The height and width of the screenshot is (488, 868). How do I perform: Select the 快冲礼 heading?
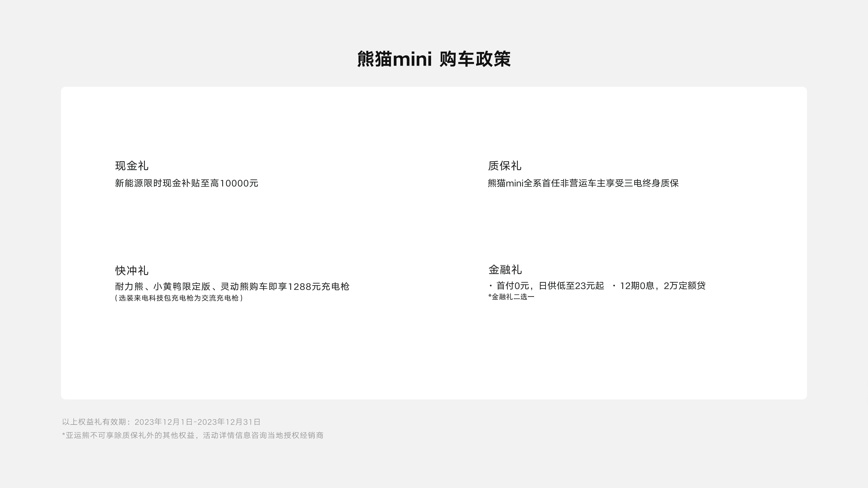tap(132, 270)
